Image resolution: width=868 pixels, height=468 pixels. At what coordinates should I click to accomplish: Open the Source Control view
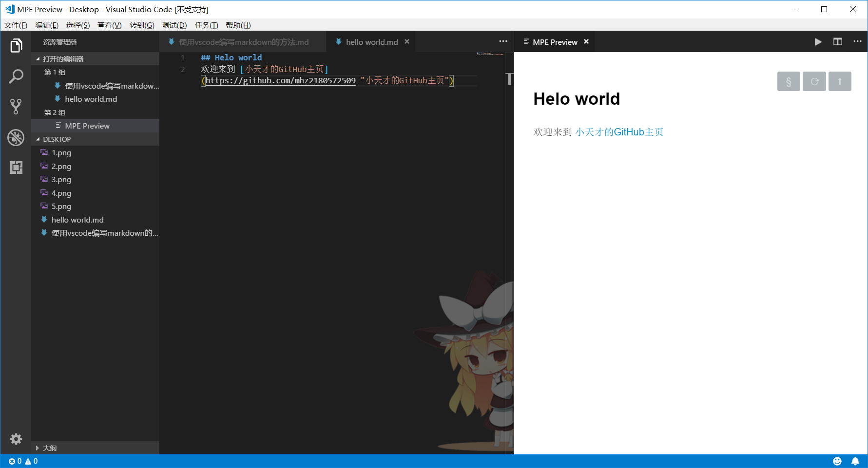(16, 107)
